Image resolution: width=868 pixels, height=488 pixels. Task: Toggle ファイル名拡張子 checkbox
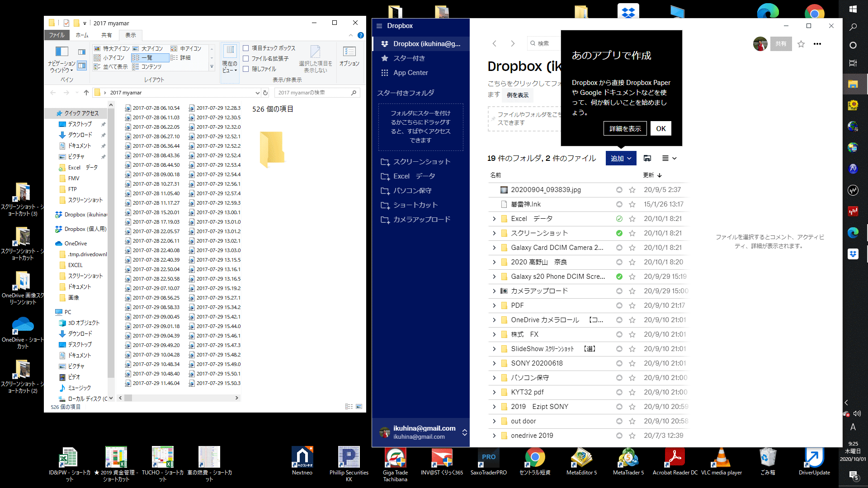tap(246, 58)
